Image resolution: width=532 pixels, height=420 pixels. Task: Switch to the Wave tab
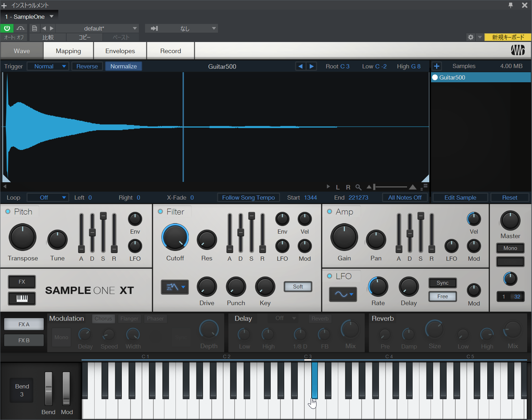[22, 51]
